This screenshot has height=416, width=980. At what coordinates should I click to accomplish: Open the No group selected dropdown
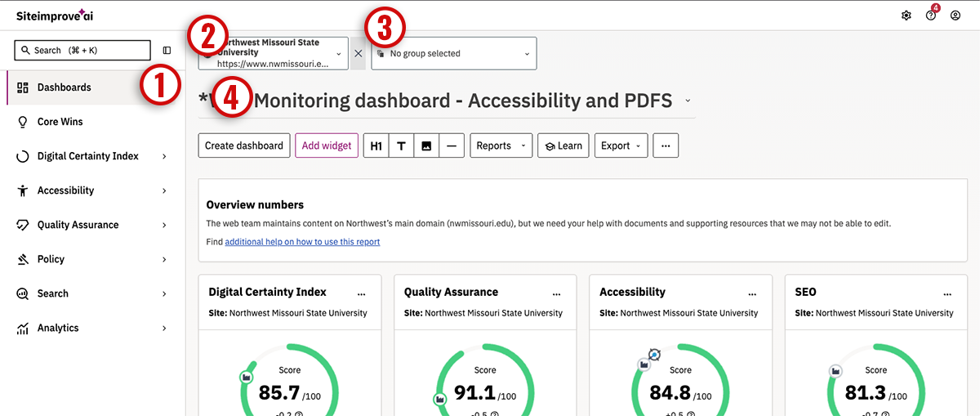[454, 53]
